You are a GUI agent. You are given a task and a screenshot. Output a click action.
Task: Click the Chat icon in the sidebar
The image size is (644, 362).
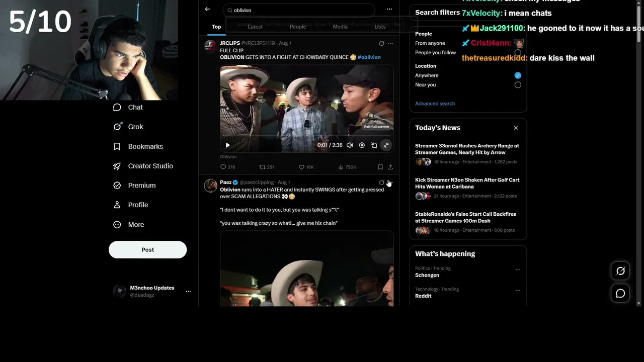click(117, 107)
